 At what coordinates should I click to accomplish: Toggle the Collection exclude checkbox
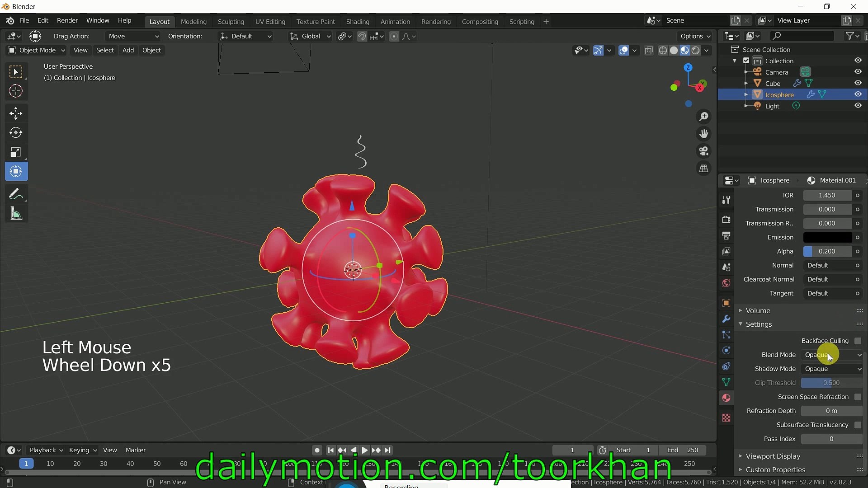(x=746, y=61)
